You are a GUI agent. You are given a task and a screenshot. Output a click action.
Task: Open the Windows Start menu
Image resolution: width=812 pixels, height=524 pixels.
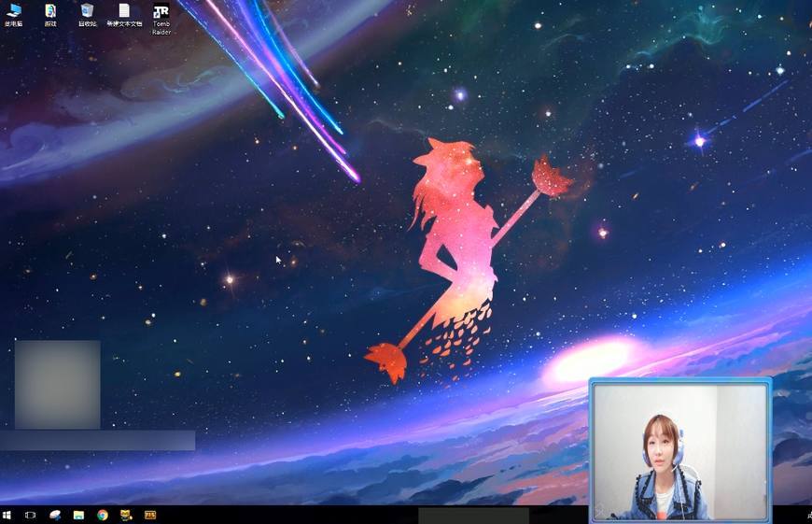(x=7, y=515)
